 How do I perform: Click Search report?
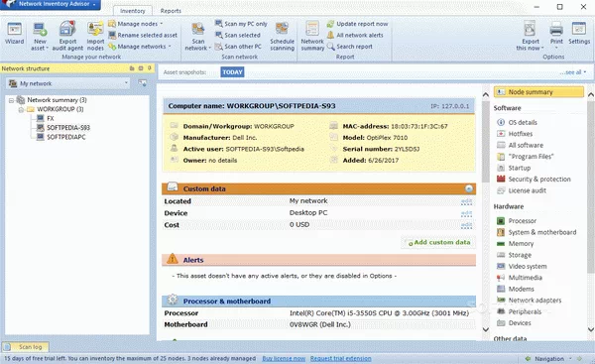pos(350,47)
